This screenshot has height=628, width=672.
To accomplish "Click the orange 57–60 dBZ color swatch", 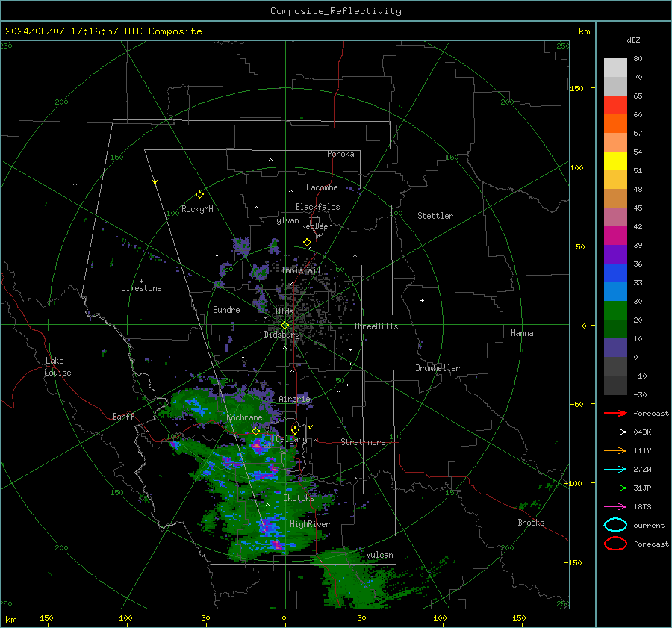I will click(x=615, y=123).
